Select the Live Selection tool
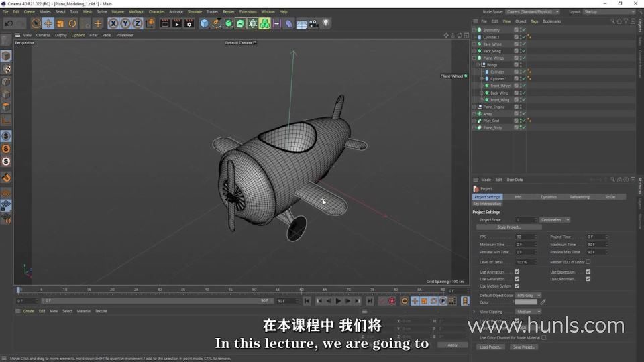This screenshot has width=644, height=362. tap(36, 24)
